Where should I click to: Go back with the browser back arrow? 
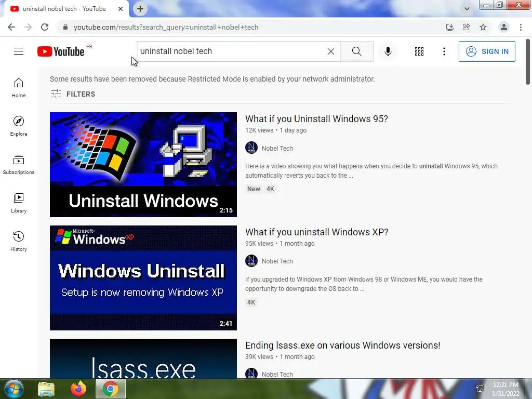click(x=11, y=27)
